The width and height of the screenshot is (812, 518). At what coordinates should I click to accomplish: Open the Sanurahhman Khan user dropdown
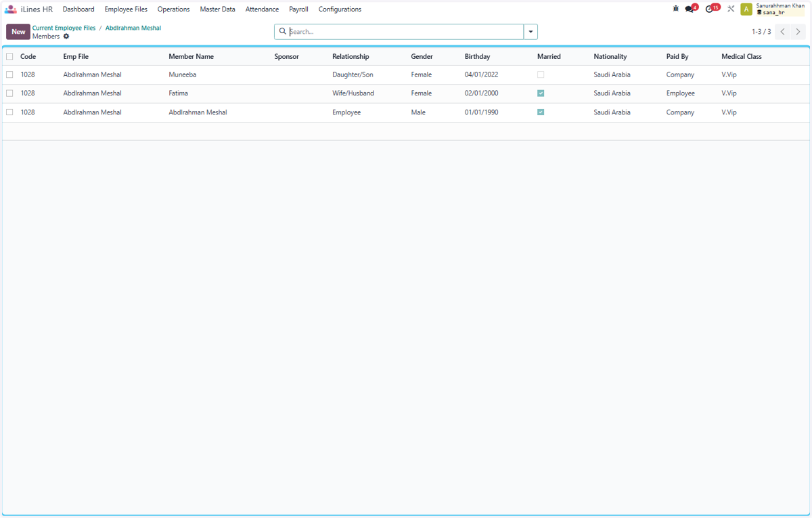[x=780, y=9]
